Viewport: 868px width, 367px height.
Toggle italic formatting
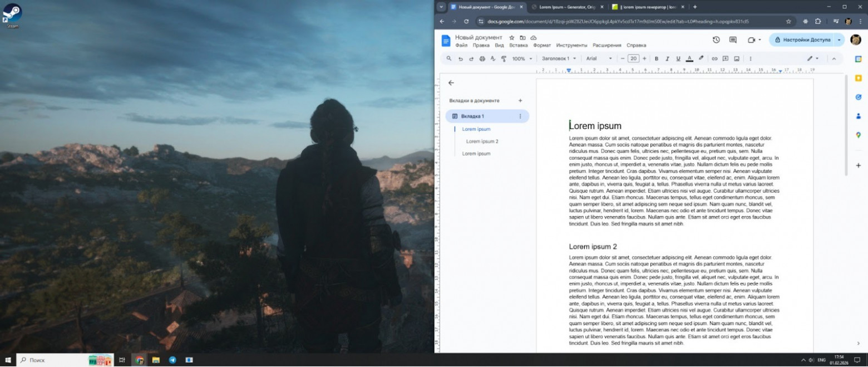click(667, 58)
